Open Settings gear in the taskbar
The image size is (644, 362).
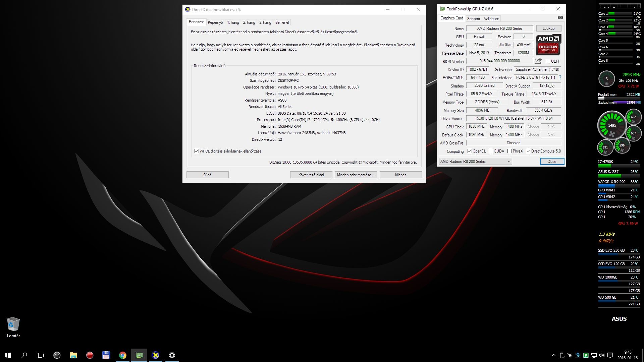[x=172, y=355]
